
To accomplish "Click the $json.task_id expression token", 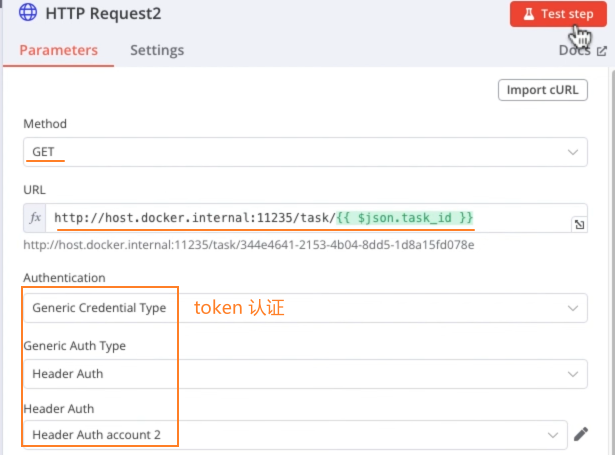I will (x=405, y=218).
